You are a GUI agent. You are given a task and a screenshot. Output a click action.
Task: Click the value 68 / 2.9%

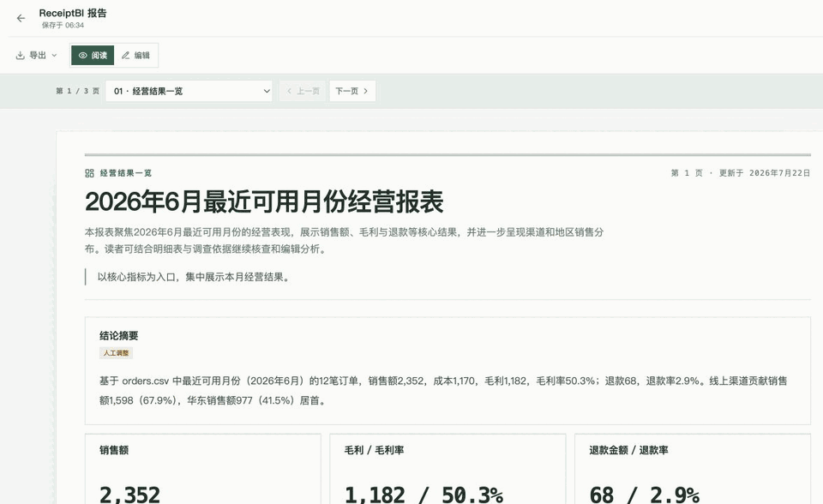[644, 494]
